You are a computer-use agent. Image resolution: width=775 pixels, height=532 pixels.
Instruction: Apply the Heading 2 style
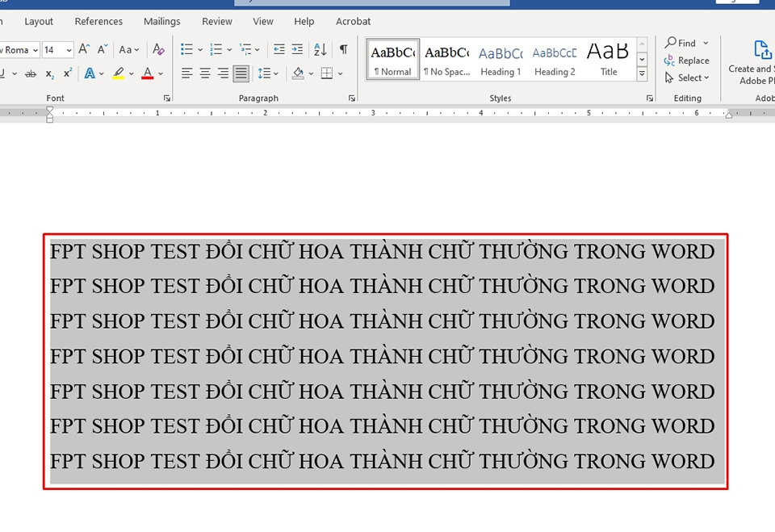(x=555, y=59)
